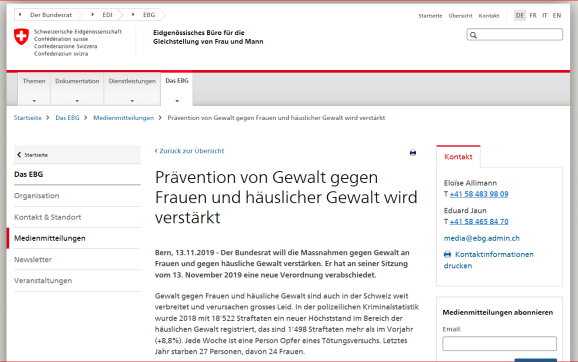Open the Startseite link in top bar
Image resolution: width=578 pixels, height=362 pixels.
[x=430, y=16]
